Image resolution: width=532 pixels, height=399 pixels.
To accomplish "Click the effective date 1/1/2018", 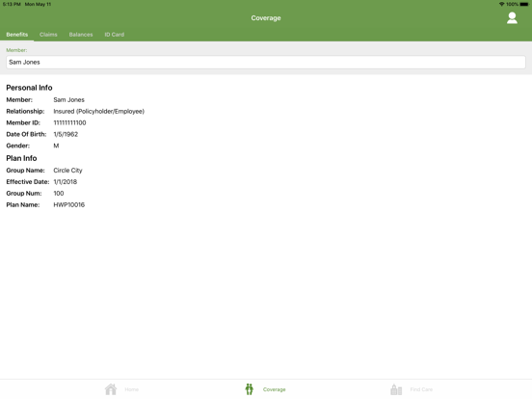I will (66, 182).
